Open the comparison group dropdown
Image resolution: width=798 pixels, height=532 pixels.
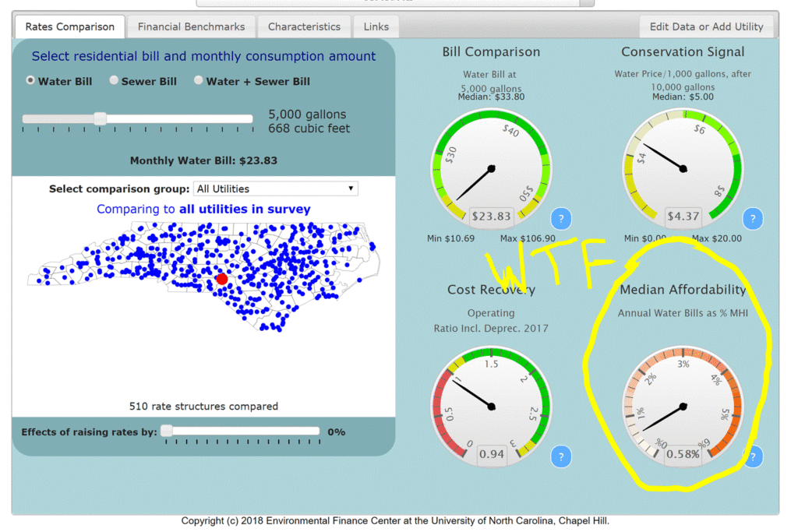pos(276,188)
